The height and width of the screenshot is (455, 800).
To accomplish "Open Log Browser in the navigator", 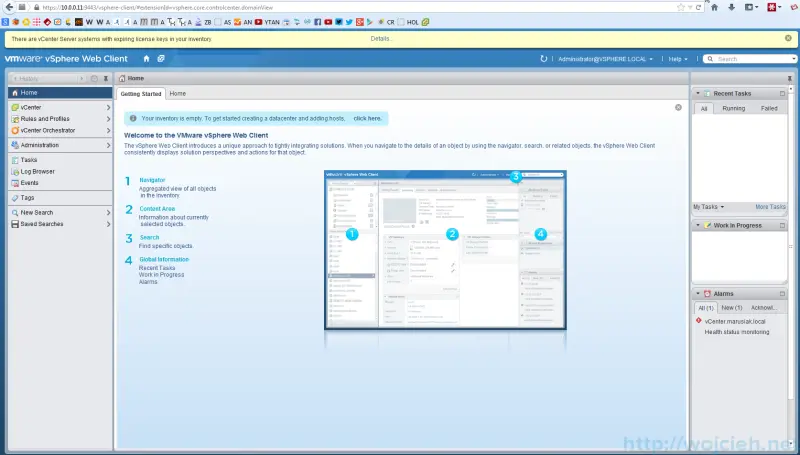I will point(60,171).
